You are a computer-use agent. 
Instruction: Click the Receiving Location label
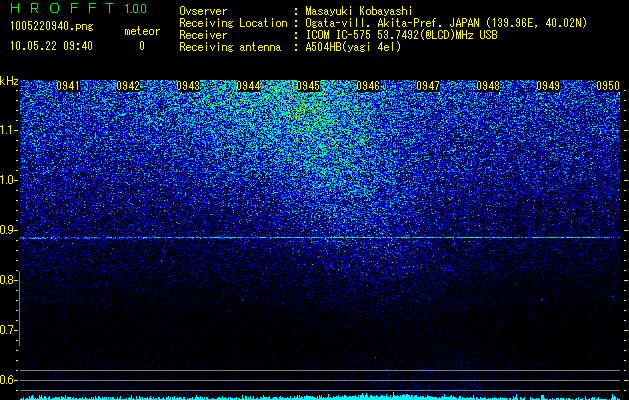pos(233,23)
